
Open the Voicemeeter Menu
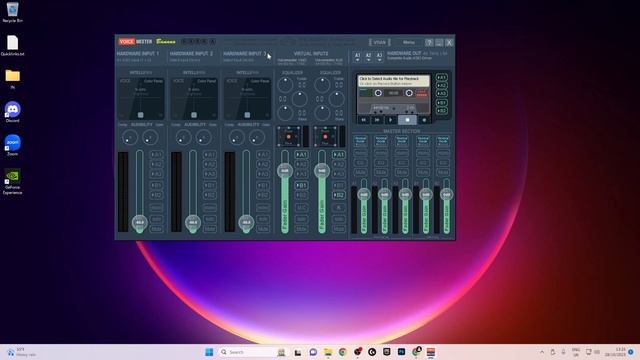(x=409, y=42)
